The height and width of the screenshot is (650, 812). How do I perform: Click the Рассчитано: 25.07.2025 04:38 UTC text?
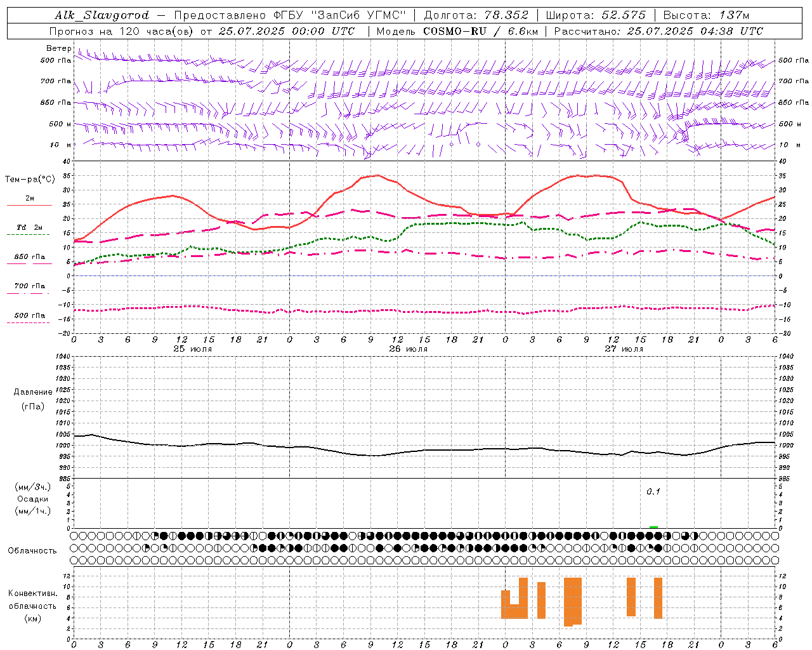point(658,31)
